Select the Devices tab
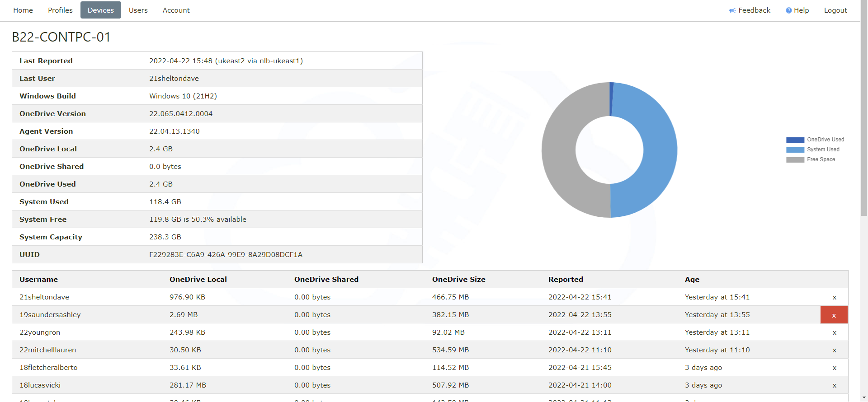This screenshot has height=402, width=868. pyautogui.click(x=101, y=10)
